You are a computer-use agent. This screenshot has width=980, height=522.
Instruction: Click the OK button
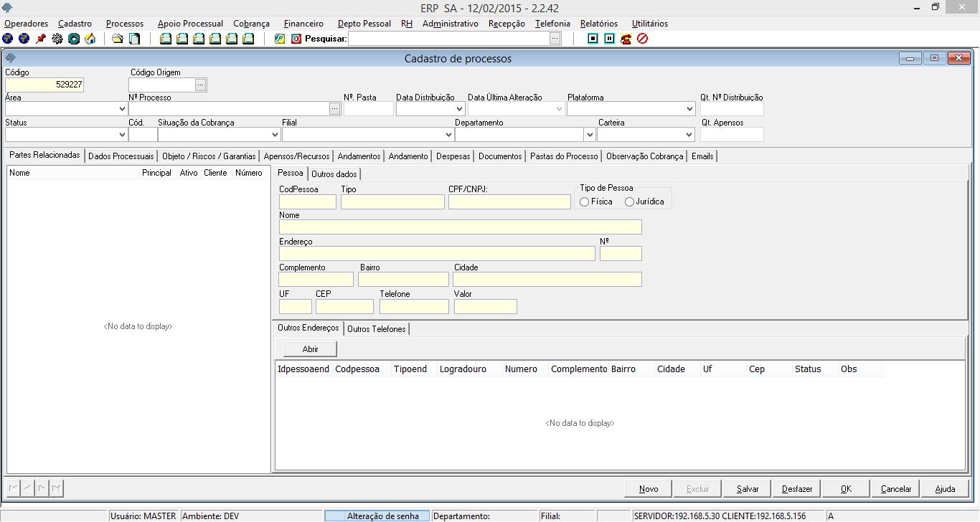[847, 489]
